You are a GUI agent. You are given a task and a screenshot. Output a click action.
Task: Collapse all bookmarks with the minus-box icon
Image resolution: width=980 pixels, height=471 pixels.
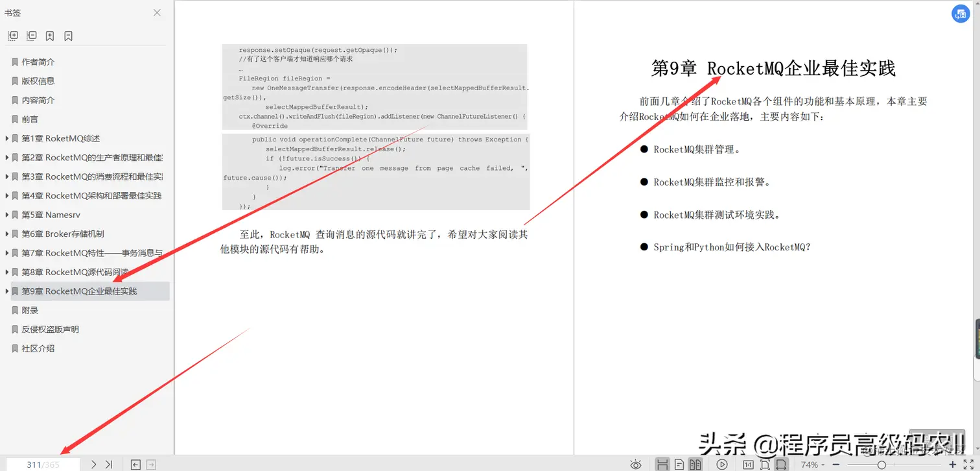click(31, 36)
